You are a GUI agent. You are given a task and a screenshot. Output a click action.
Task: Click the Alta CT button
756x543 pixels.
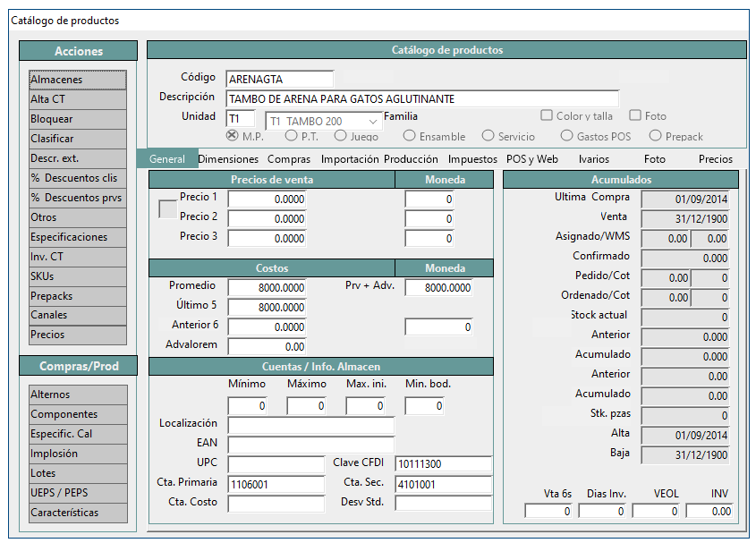point(78,99)
